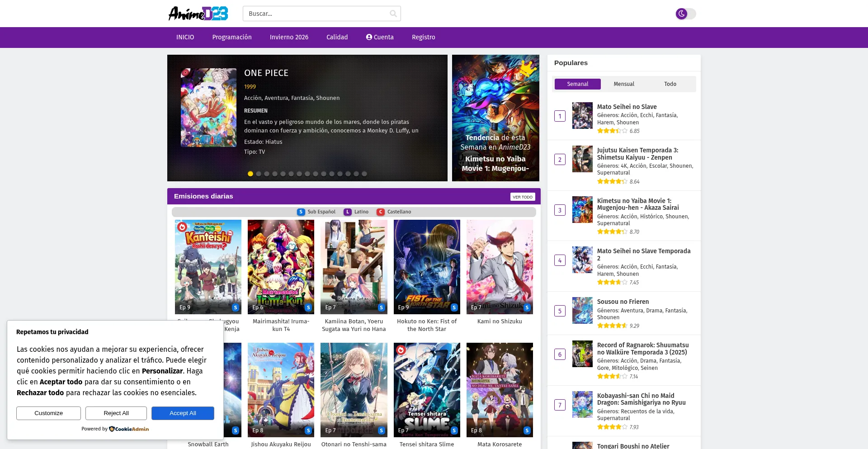The width and height of the screenshot is (868, 449).
Task: Open Sousou no Frieren popular entry
Action: [x=623, y=302]
